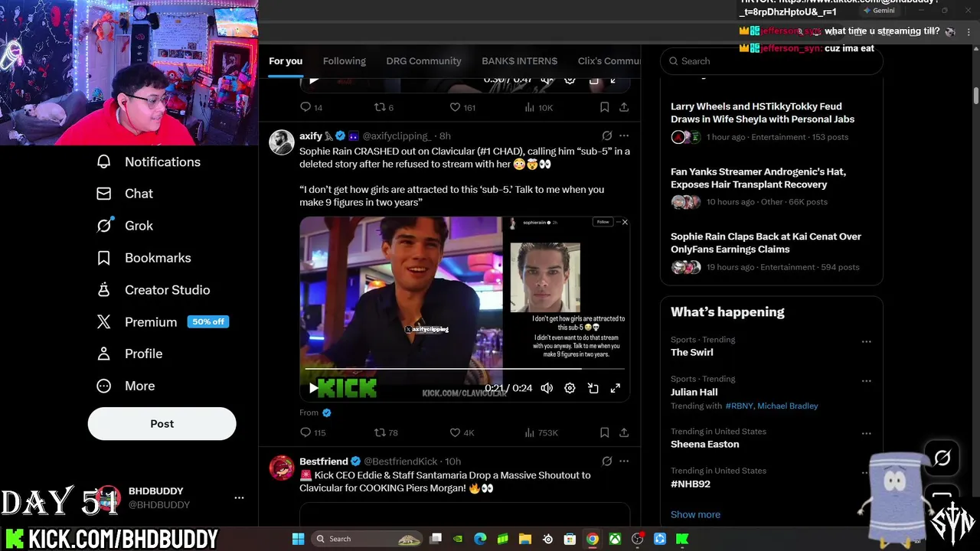Open File Explorer from taskbar

(x=524, y=539)
